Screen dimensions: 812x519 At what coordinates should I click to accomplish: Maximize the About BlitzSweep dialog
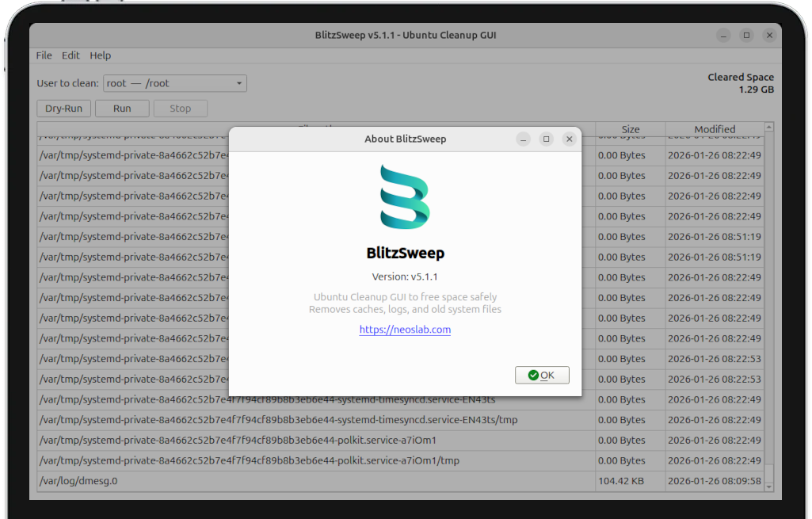click(x=546, y=139)
